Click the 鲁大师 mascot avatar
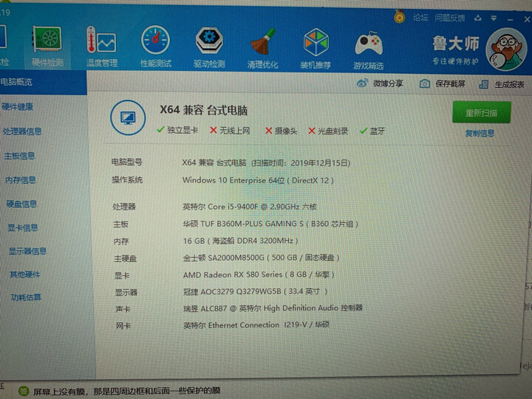The height and width of the screenshot is (399, 532). pyautogui.click(x=506, y=50)
